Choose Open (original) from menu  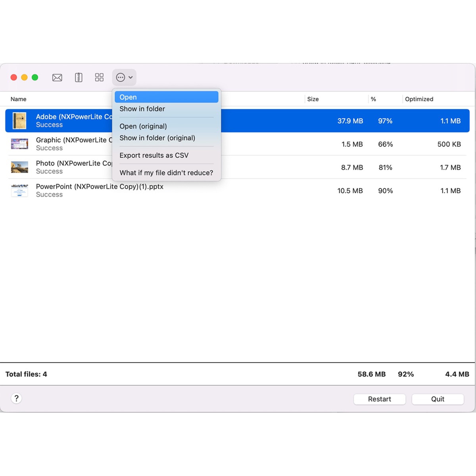143,126
